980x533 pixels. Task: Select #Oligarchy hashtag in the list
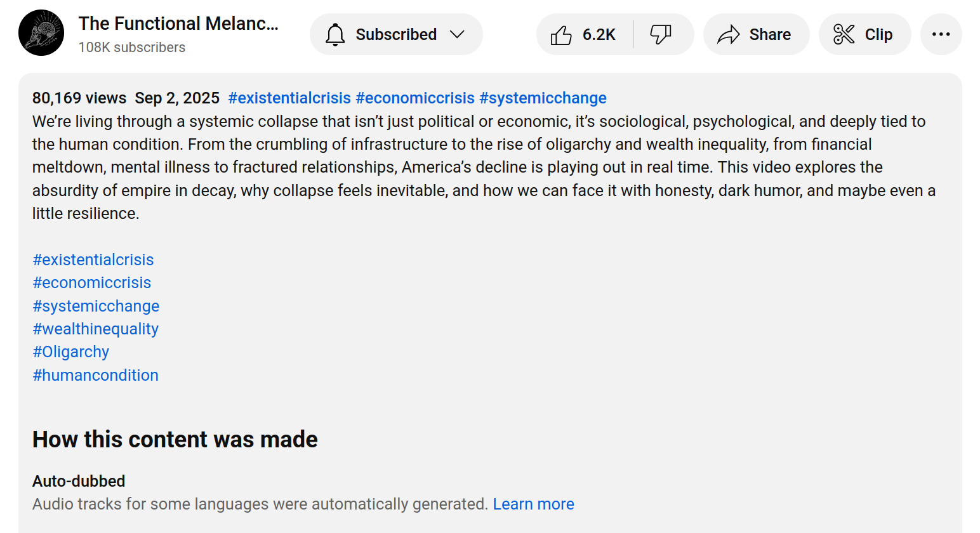coord(71,352)
